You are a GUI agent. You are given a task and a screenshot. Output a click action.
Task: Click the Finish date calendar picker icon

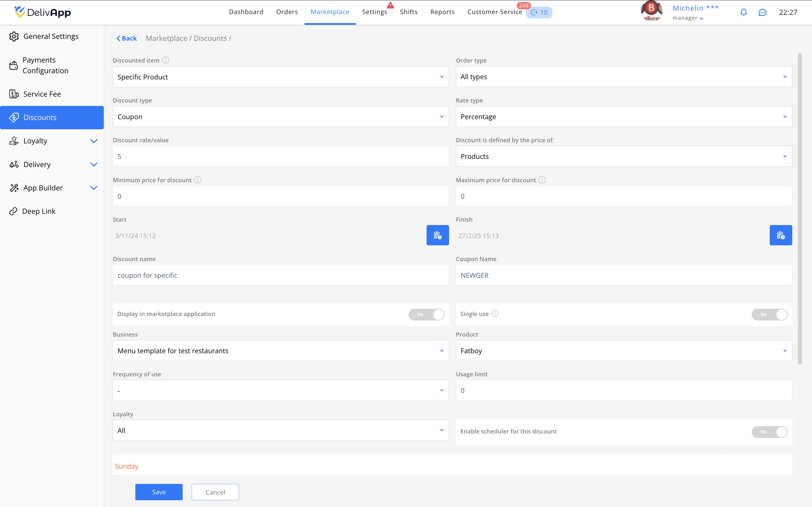click(780, 235)
